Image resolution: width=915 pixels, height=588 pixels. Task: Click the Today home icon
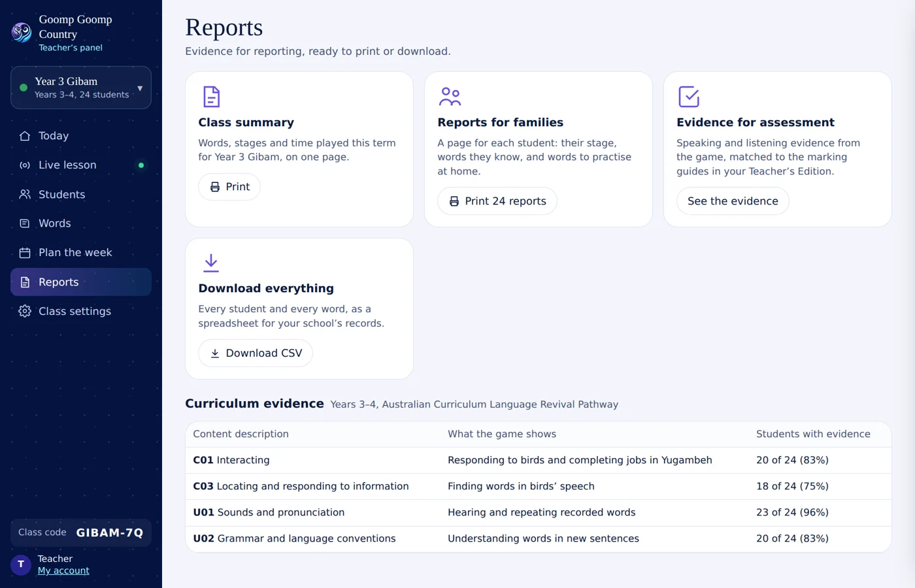point(25,136)
